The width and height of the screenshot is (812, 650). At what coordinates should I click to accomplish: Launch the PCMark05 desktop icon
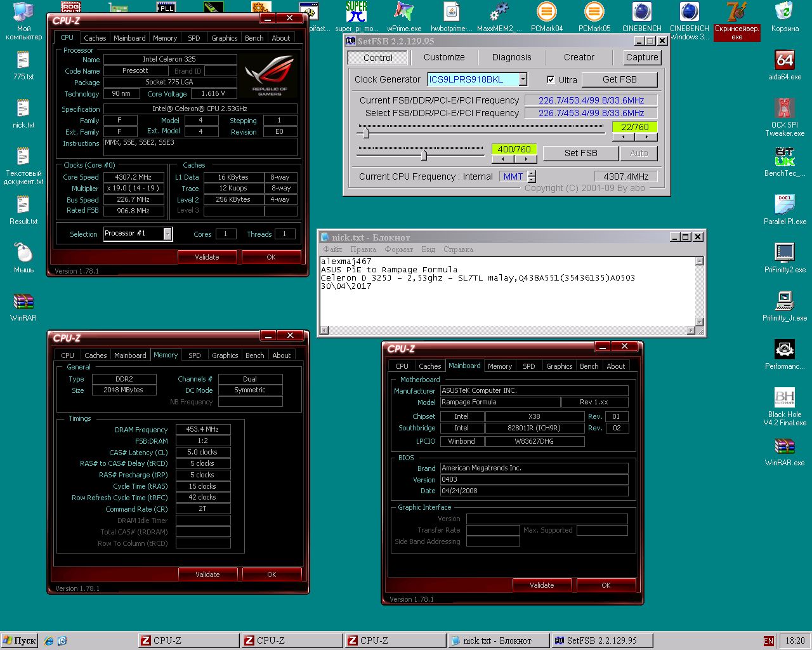click(x=594, y=17)
